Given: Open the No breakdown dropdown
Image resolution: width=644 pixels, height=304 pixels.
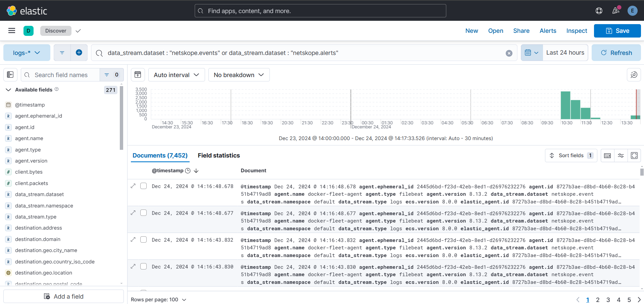Looking at the screenshot, I should [239, 75].
